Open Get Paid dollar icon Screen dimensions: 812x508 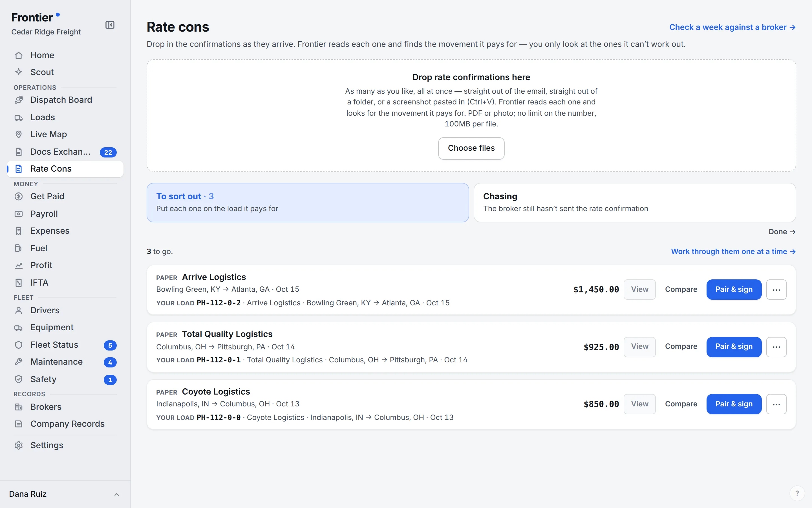[19, 196]
